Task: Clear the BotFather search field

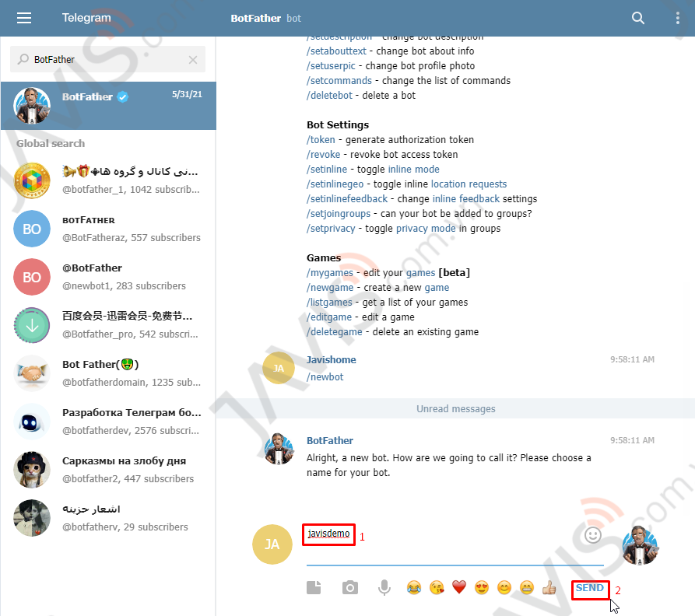Action: point(193,60)
